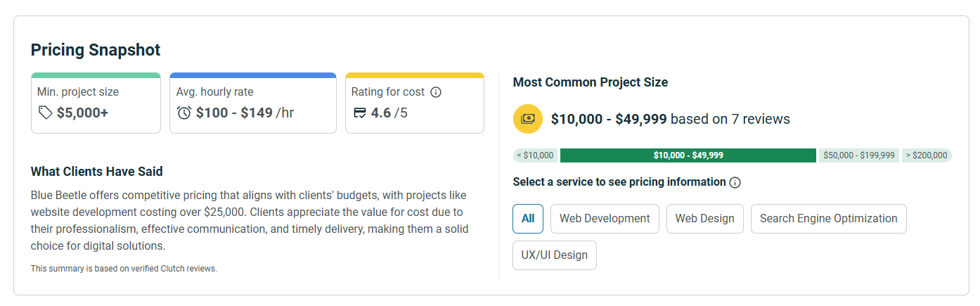Click the verified Clutch reviews summary note

click(x=124, y=269)
